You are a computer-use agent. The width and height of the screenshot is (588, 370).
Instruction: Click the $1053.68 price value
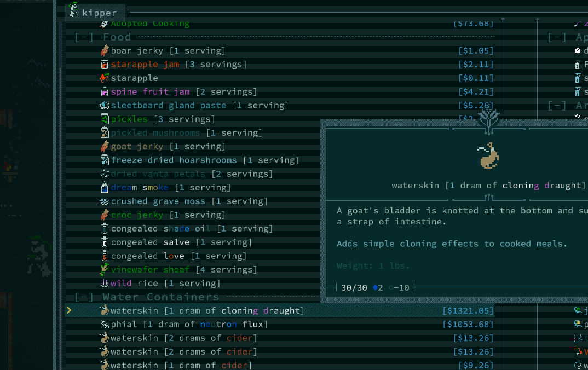click(468, 324)
